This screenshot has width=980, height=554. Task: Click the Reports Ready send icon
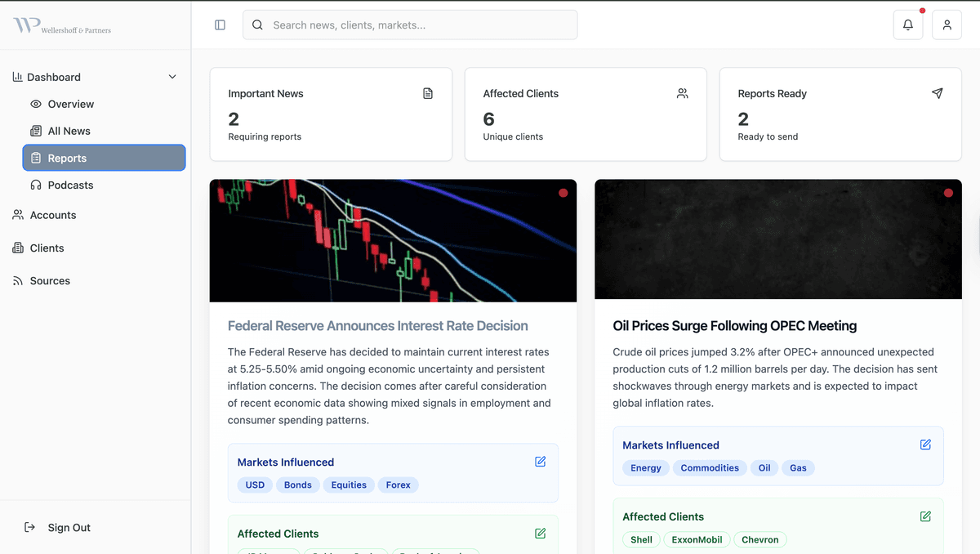pos(937,94)
